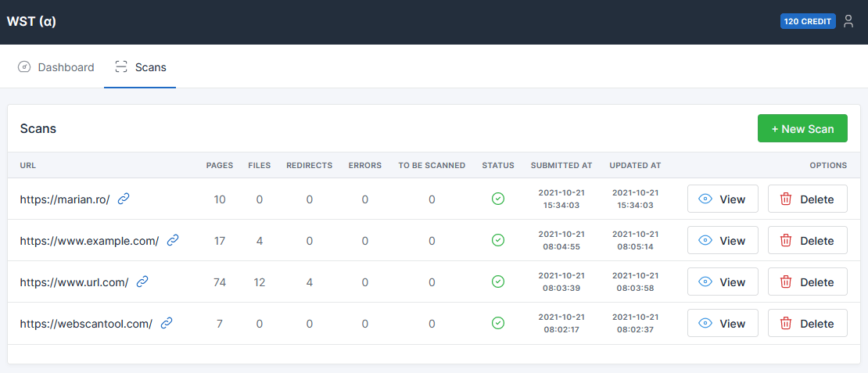This screenshot has height=373, width=868.
Task: Click the REDIRECTS column header
Action: point(310,165)
